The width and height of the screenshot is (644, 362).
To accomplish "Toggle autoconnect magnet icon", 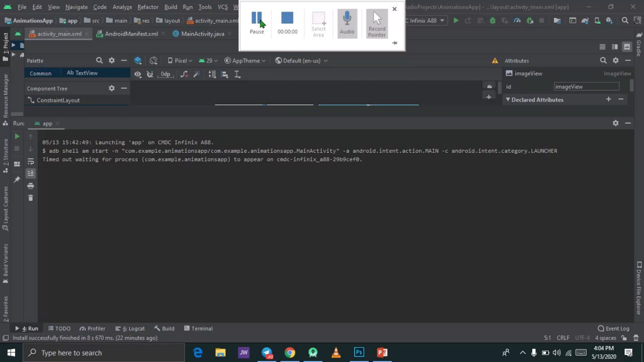I will 150,74.
